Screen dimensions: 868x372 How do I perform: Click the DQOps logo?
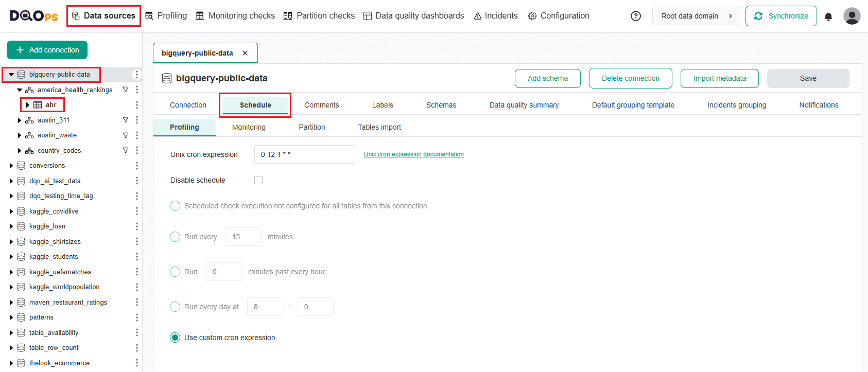(33, 16)
